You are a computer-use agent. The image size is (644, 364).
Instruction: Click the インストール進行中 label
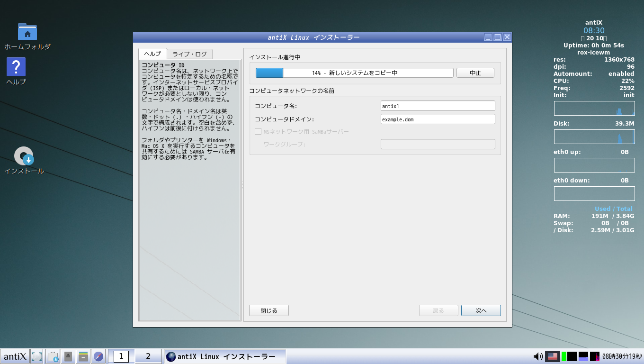tap(275, 57)
